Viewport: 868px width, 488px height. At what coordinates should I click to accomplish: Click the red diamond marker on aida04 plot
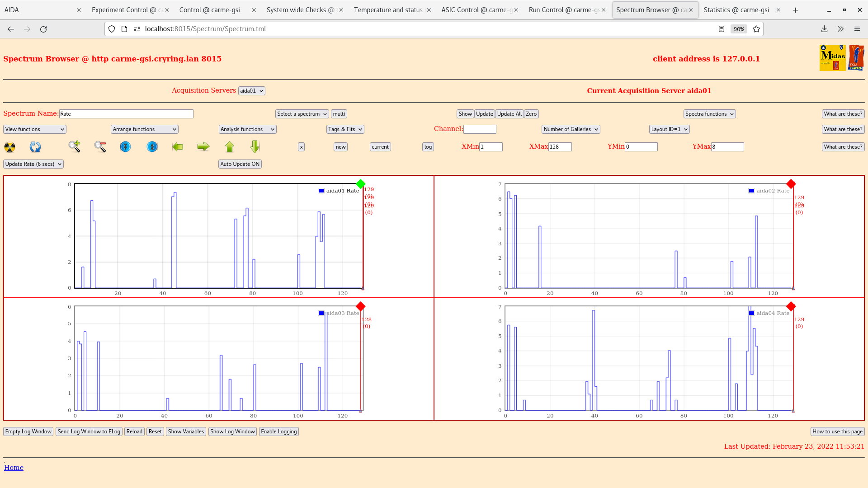[x=791, y=306]
